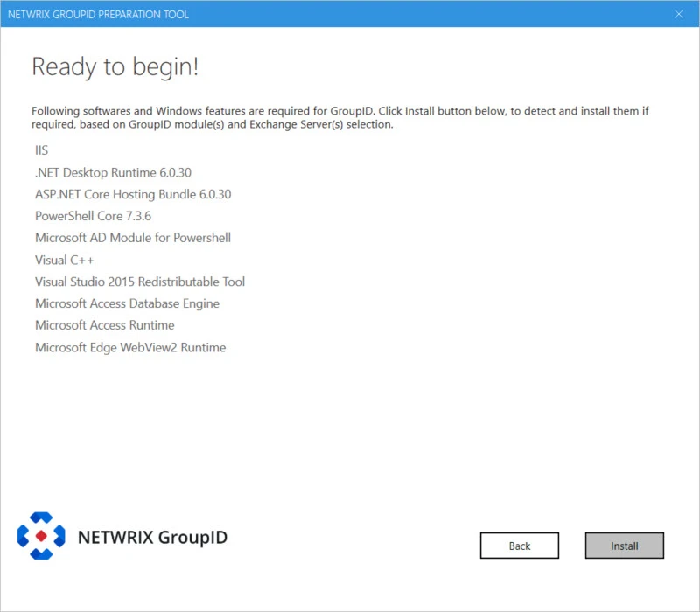Select Visual Studio 2015 Redistributable Tool
The width and height of the screenshot is (700, 612).
click(x=140, y=282)
